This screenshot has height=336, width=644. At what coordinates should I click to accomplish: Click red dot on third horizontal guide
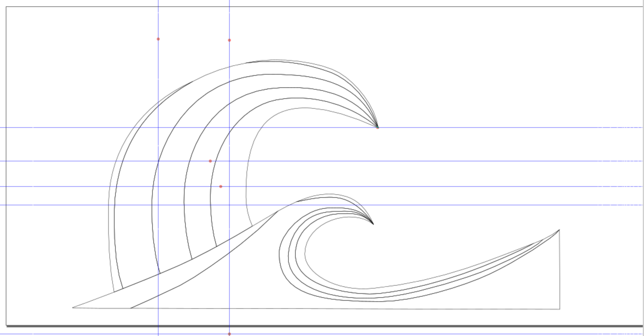(221, 187)
